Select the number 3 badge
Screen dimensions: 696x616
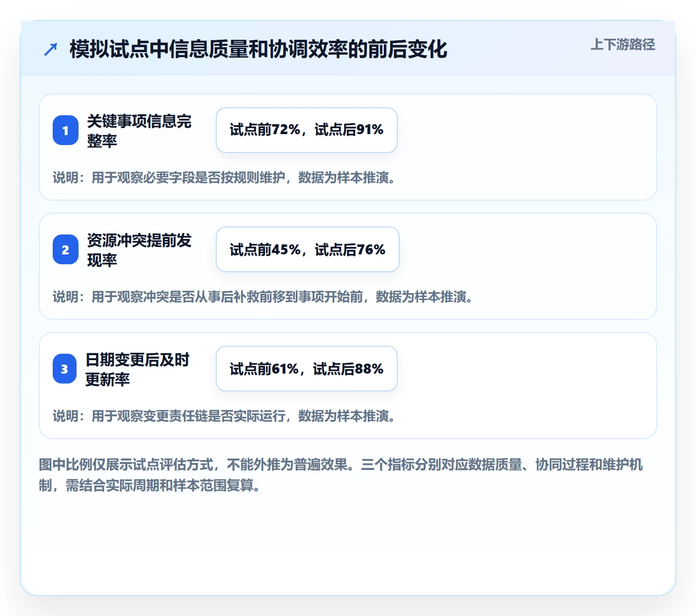tap(65, 369)
